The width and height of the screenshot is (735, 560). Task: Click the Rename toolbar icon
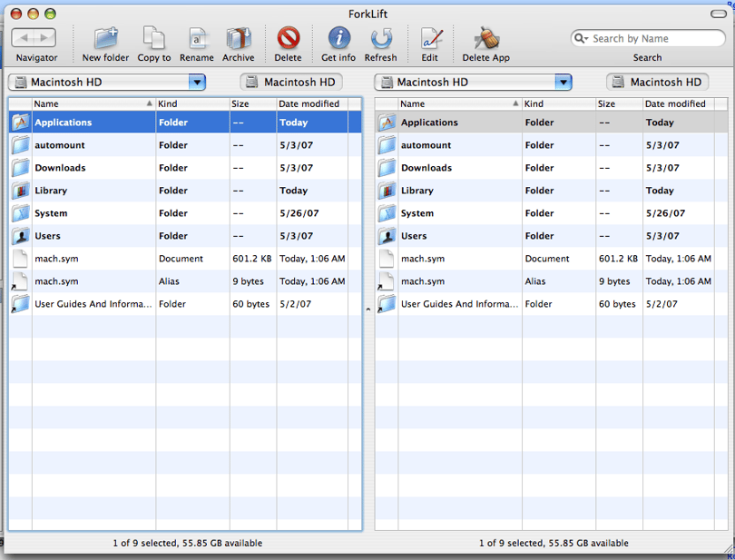196,38
